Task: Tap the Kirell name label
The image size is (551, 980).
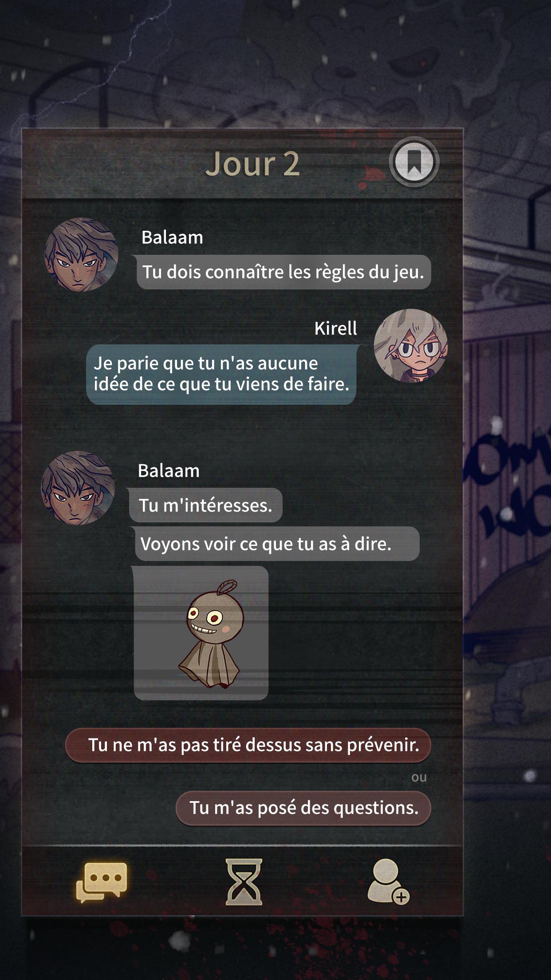Action: [335, 328]
